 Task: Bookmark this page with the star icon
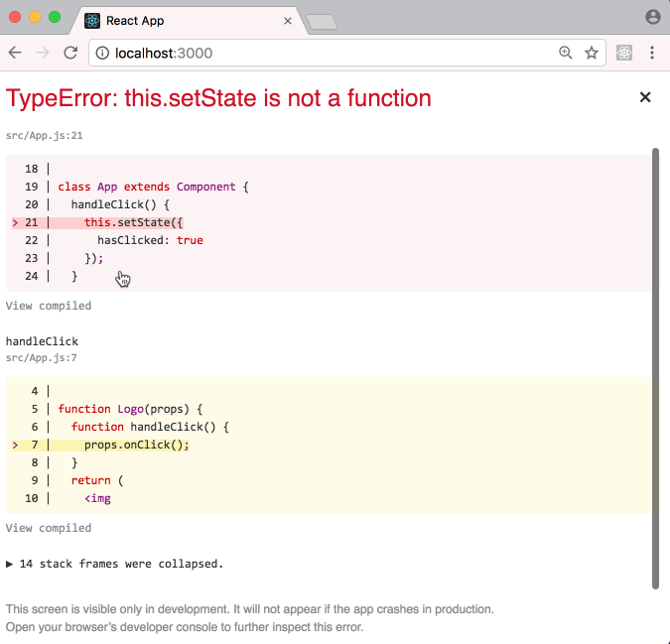click(592, 53)
